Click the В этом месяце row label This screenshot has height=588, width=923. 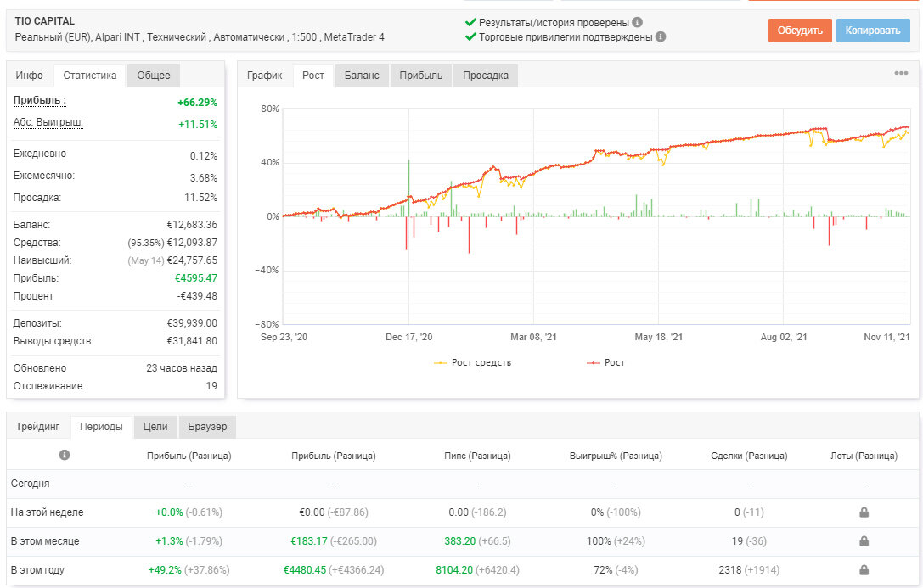(45, 541)
